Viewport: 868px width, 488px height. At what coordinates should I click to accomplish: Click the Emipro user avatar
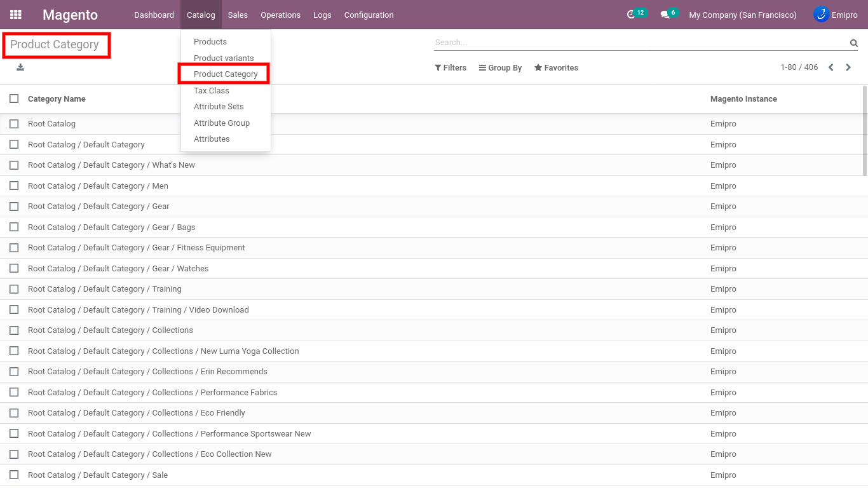point(821,15)
